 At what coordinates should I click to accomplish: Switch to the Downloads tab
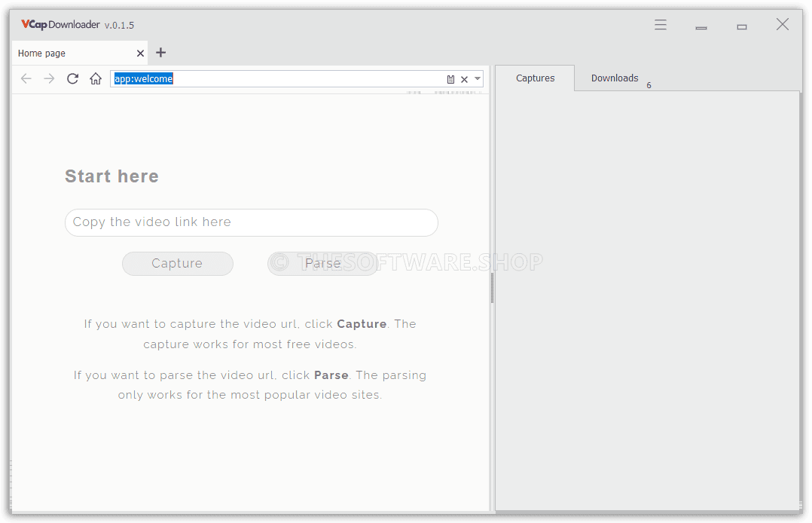[x=615, y=78]
